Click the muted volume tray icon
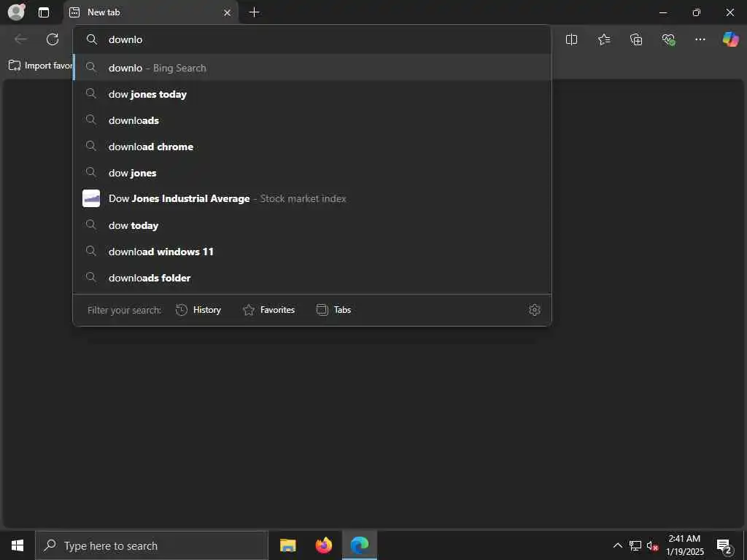The height and width of the screenshot is (560, 747). [652, 545]
